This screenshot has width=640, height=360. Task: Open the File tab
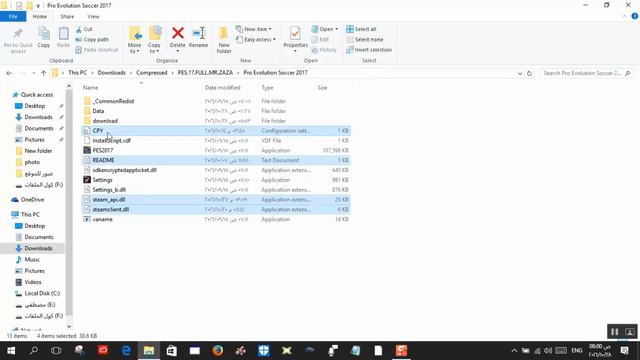13,17
